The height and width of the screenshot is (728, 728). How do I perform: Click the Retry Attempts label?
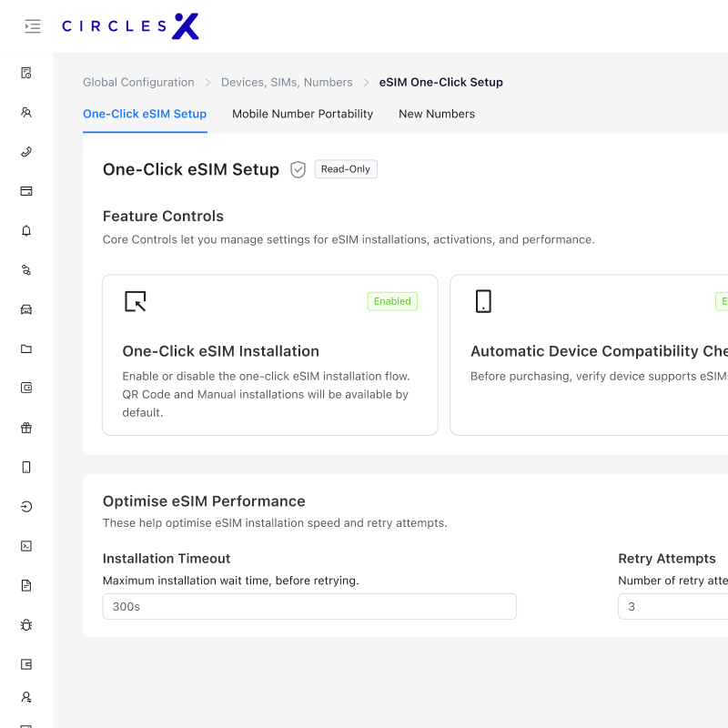pyautogui.click(x=667, y=559)
